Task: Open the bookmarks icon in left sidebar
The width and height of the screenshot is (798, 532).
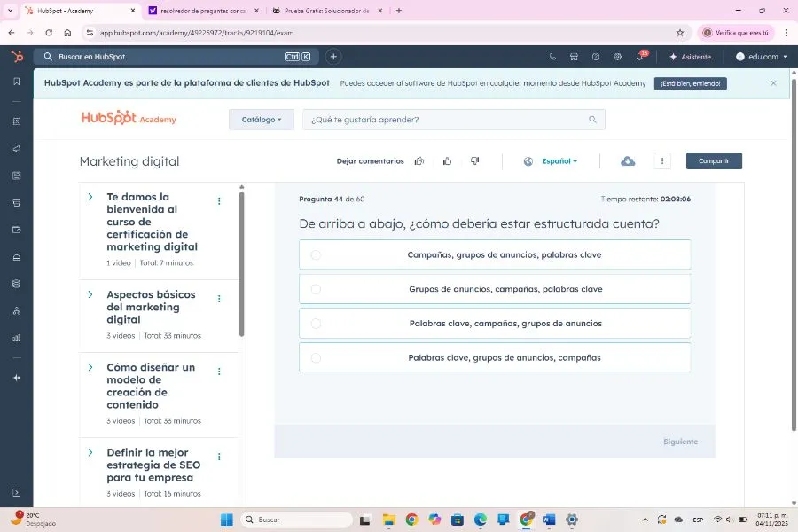Action: (16, 82)
